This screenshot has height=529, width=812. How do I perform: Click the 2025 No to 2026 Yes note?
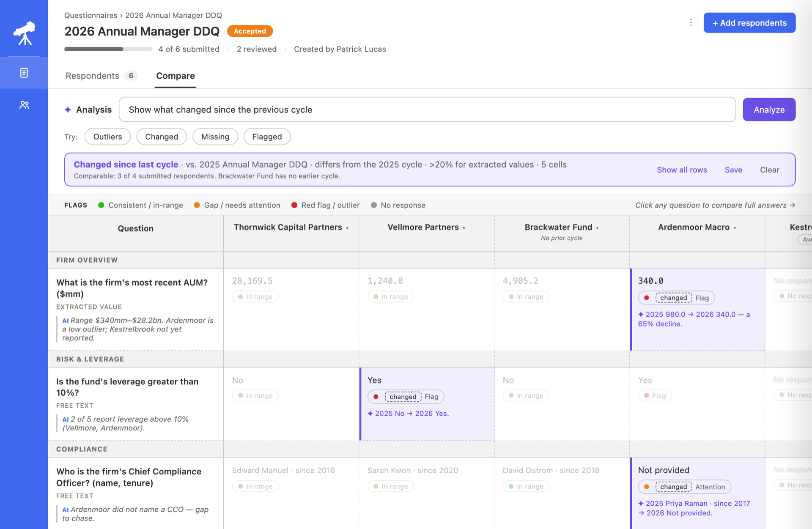(408, 414)
